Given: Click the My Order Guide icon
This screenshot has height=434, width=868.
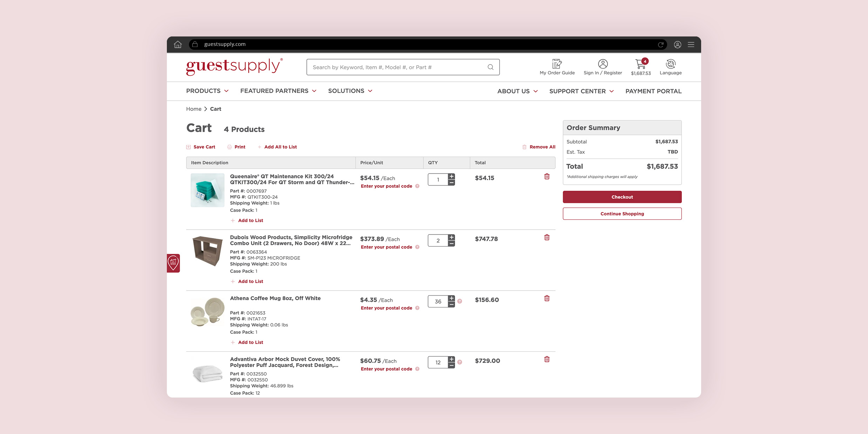Looking at the screenshot, I should coord(557,64).
